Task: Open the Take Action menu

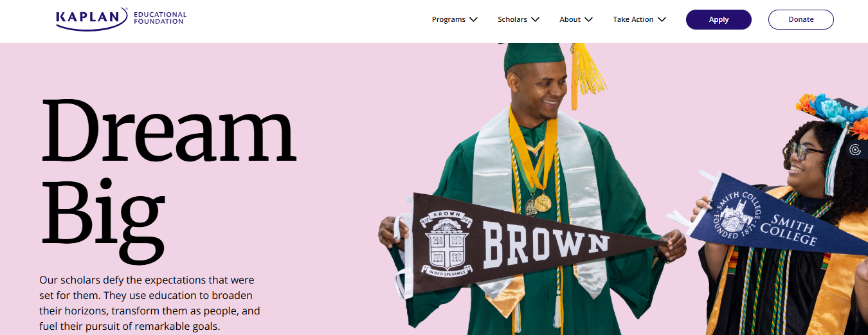Action: [x=633, y=19]
